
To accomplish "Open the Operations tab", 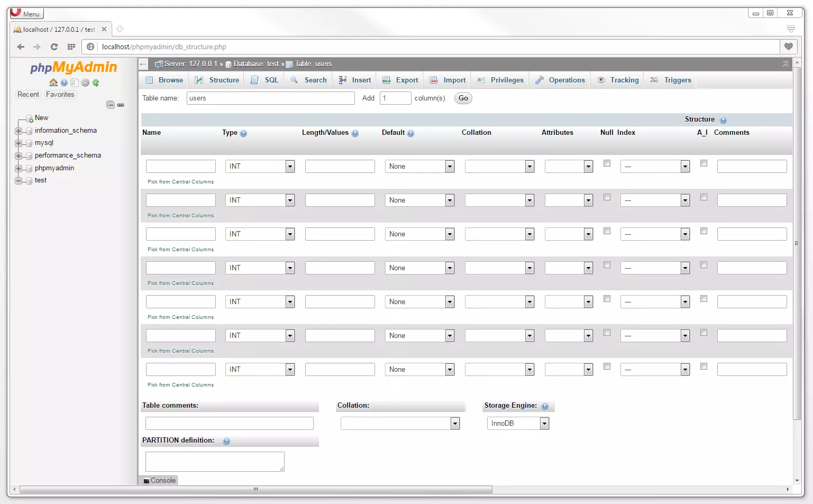I will pos(560,80).
